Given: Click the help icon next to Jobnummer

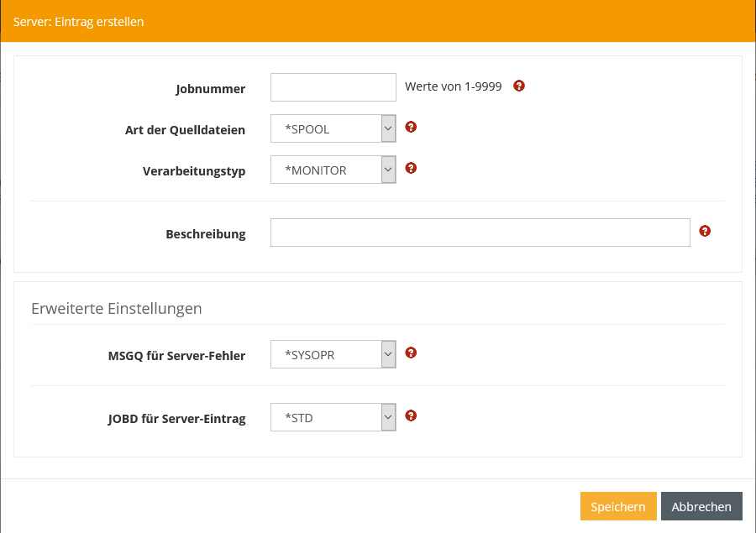Looking at the screenshot, I should [x=519, y=86].
